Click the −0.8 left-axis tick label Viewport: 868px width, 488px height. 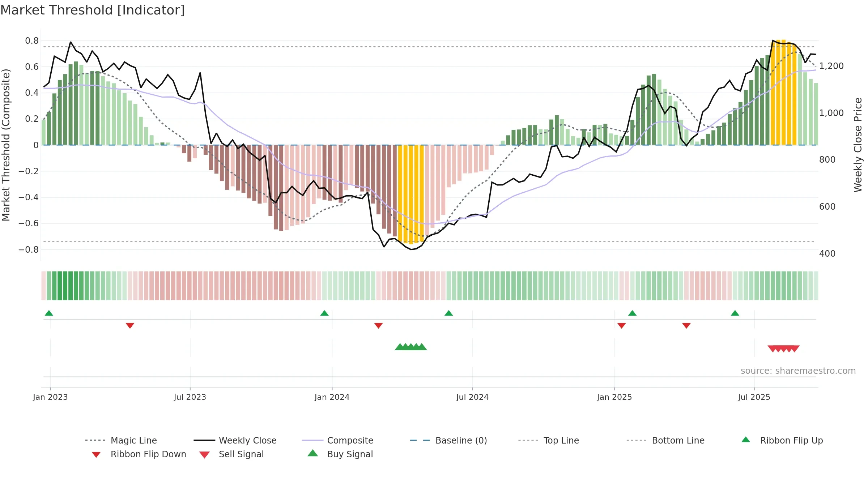(29, 249)
